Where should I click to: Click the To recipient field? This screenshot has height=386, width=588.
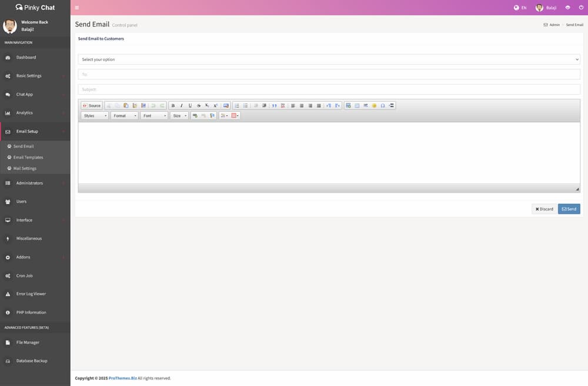tap(329, 74)
